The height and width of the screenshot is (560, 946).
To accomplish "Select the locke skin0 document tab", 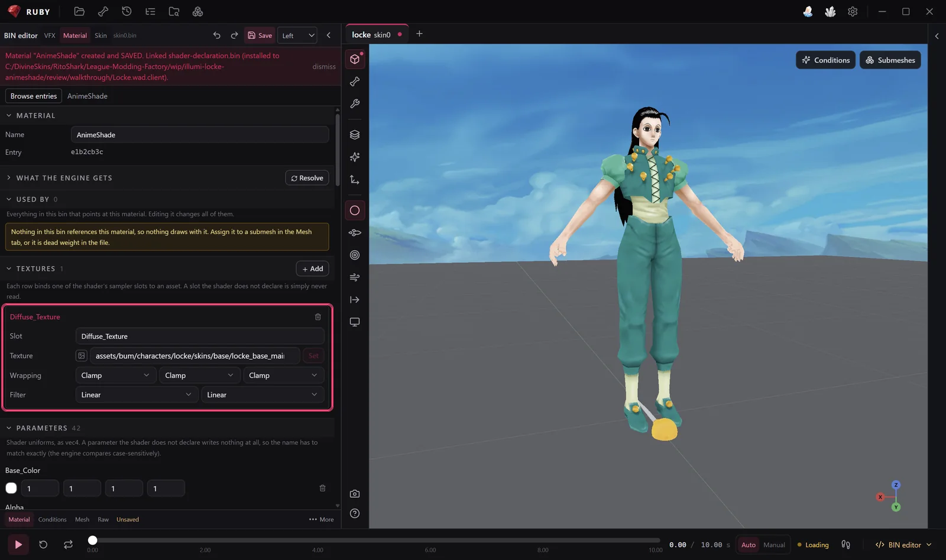I will click(376, 34).
